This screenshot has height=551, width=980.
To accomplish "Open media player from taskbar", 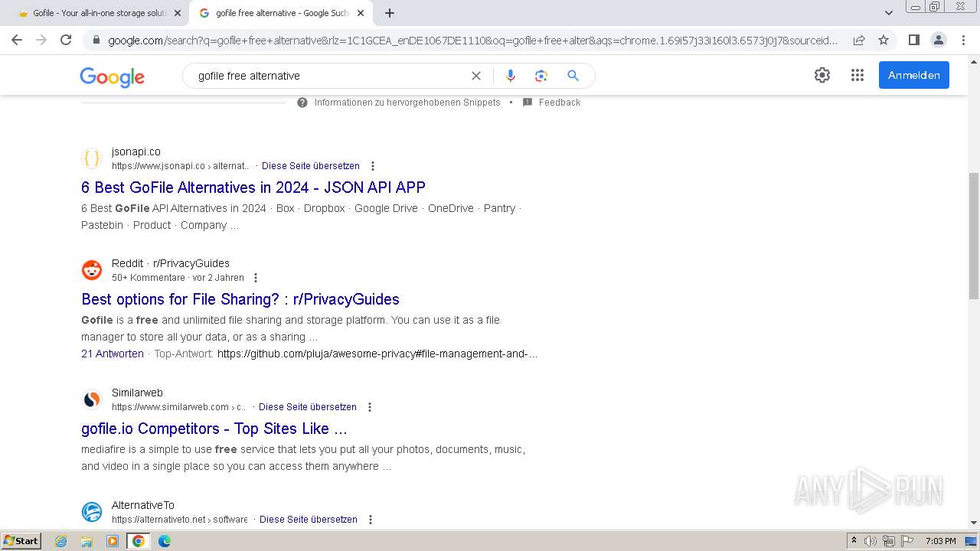I will 113,541.
